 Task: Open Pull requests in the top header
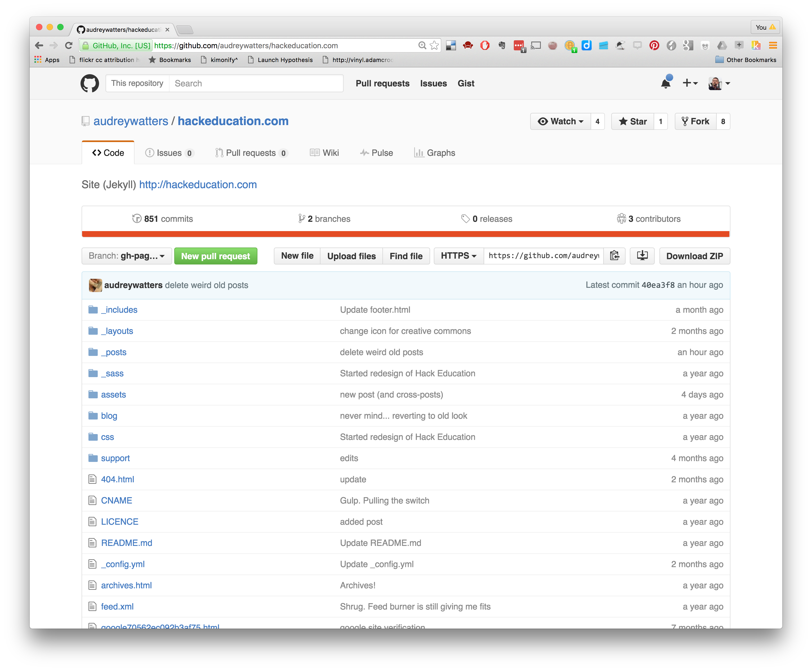(382, 83)
